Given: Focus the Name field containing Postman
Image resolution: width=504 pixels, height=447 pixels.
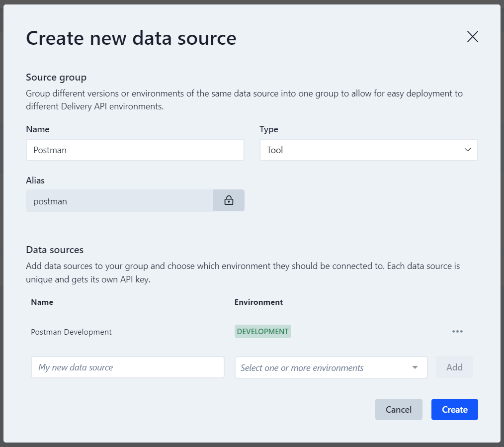Looking at the screenshot, I should [135, 150].
